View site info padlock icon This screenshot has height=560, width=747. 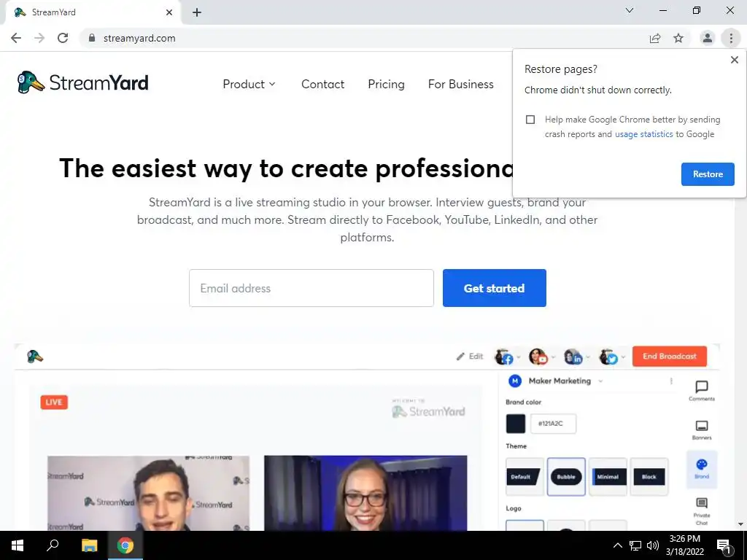tap(92, 38)
